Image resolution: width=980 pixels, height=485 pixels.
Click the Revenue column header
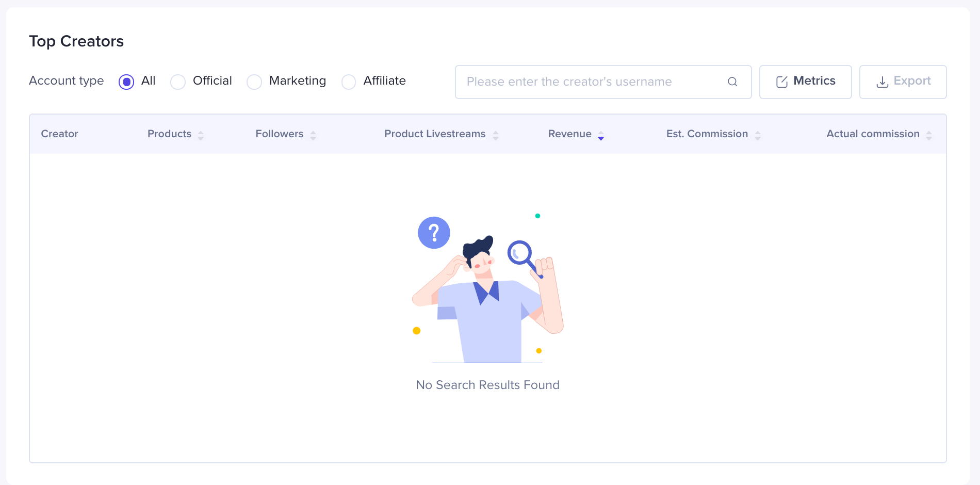(x=569, y=134)
